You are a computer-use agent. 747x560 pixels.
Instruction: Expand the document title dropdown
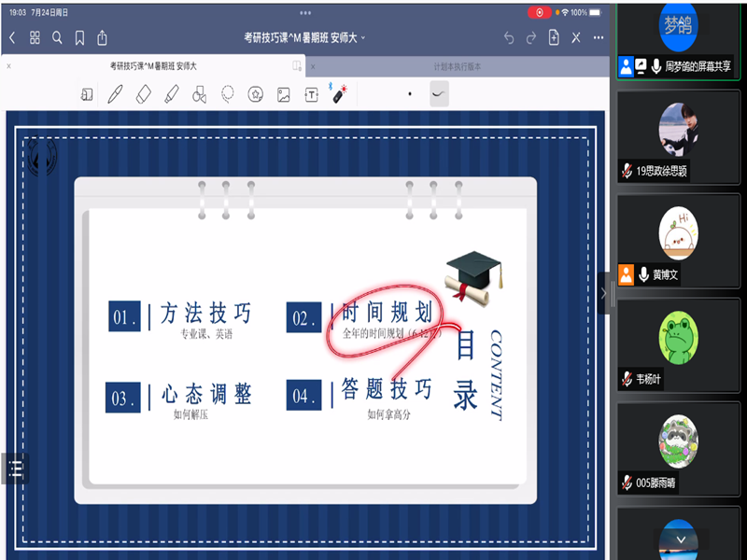[x=363, y=38]
